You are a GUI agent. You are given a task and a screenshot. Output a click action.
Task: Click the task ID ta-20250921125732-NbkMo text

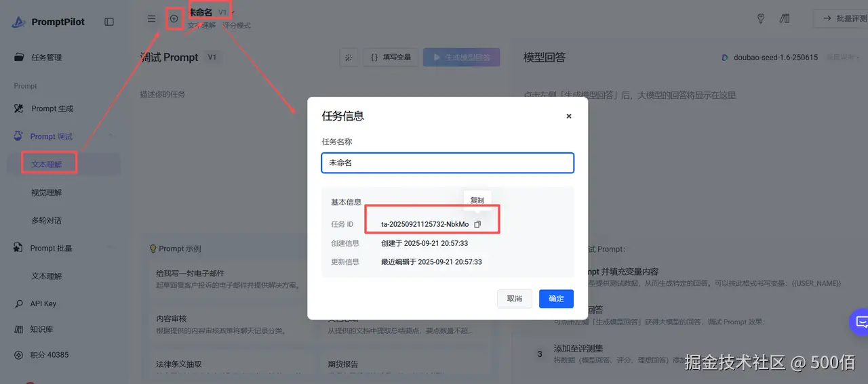(425, 224)
